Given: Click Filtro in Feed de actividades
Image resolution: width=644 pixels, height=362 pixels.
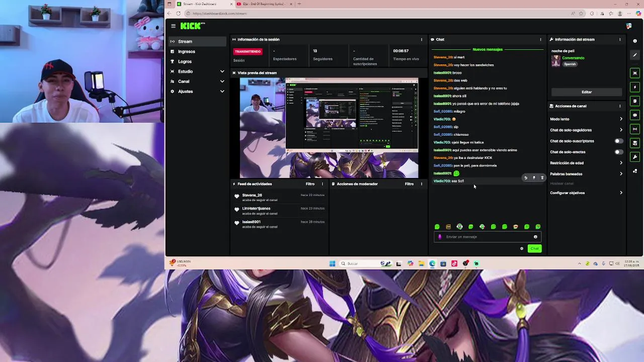Looking at the screenshot, I should pos(310,184).
